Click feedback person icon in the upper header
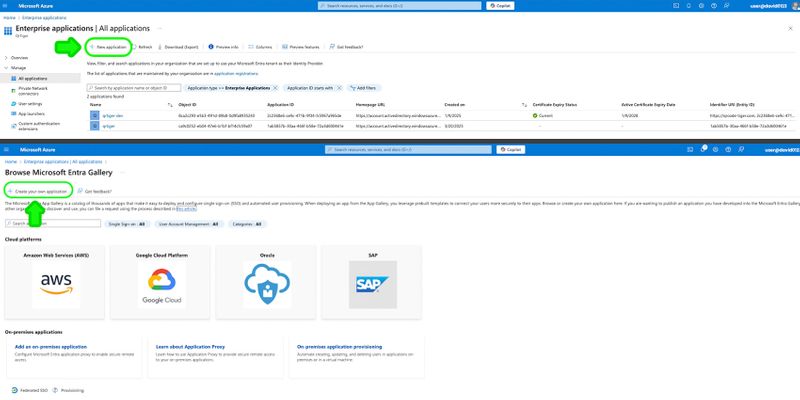800x400 pixels. [x=727, y=6]
